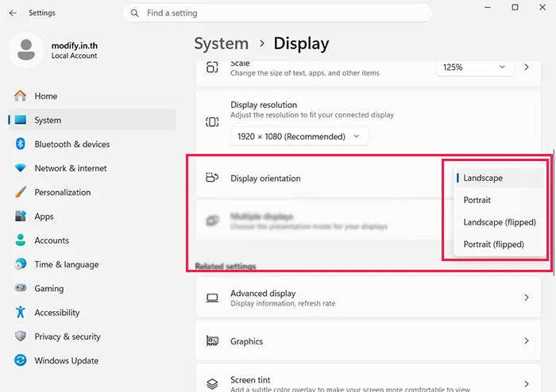
Task: Choose Portrait orientation option
Action: [x=500, y=200]
